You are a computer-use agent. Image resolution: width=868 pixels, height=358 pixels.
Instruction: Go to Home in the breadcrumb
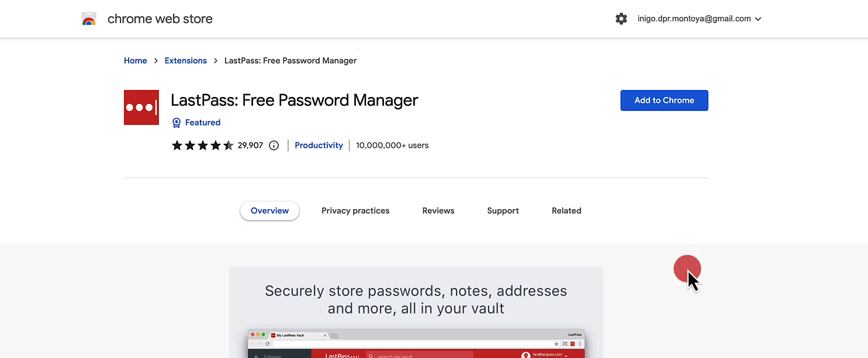135,61
